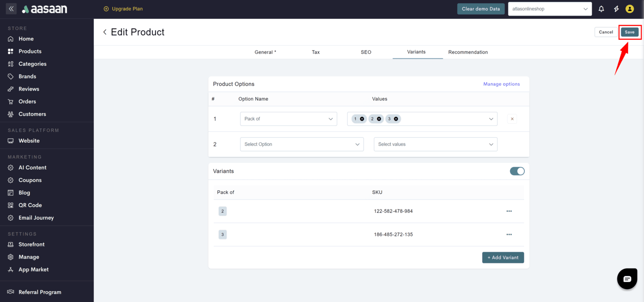Open the notifications bell icon
This screenshot has width=644, height=302.
pyautogui.click(x=601, y=9)
